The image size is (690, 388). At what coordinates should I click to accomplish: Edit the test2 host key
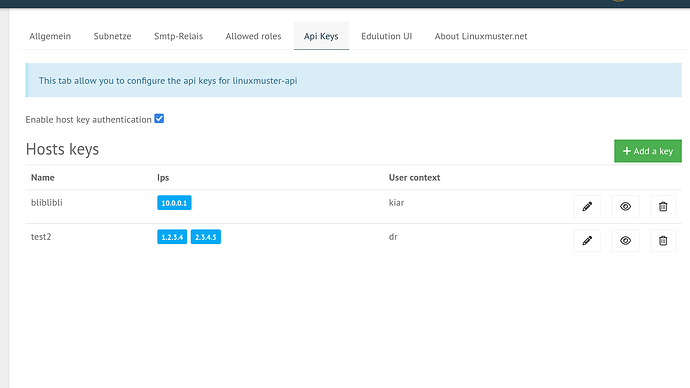[587, 241]
